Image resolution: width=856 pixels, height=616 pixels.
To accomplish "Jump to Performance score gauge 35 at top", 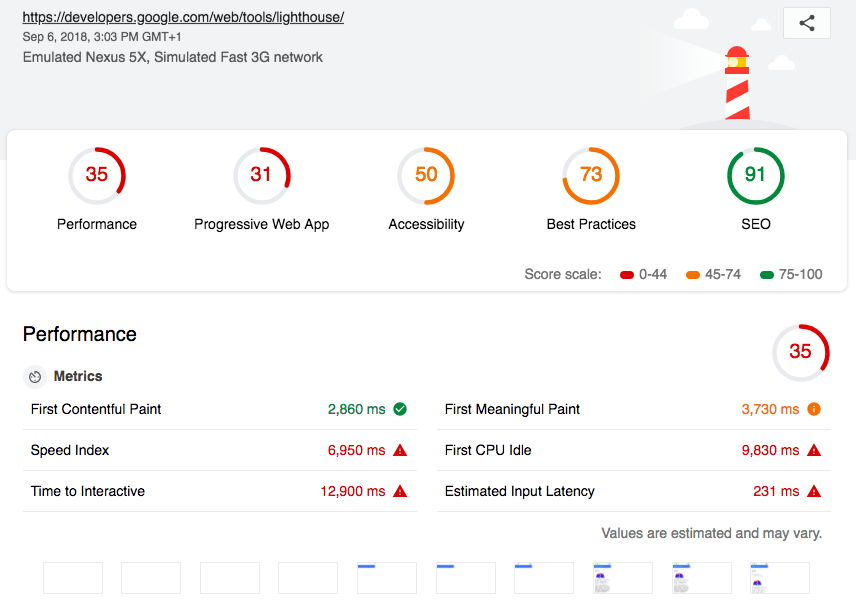I will (x=97, y=175).
